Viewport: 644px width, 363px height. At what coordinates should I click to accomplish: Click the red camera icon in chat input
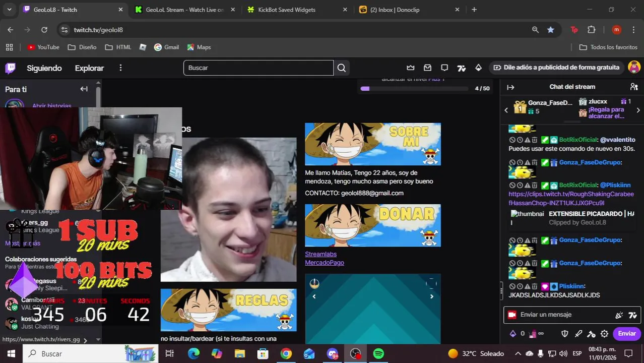coord(512,315)
